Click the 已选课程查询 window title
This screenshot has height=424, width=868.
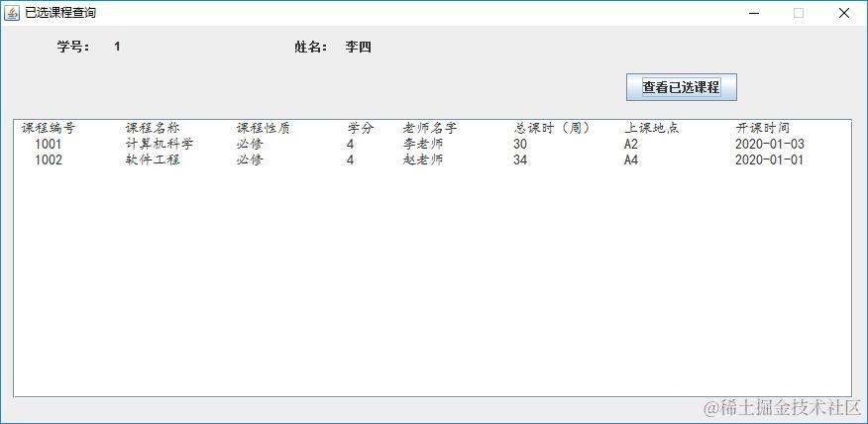point(60,13)
